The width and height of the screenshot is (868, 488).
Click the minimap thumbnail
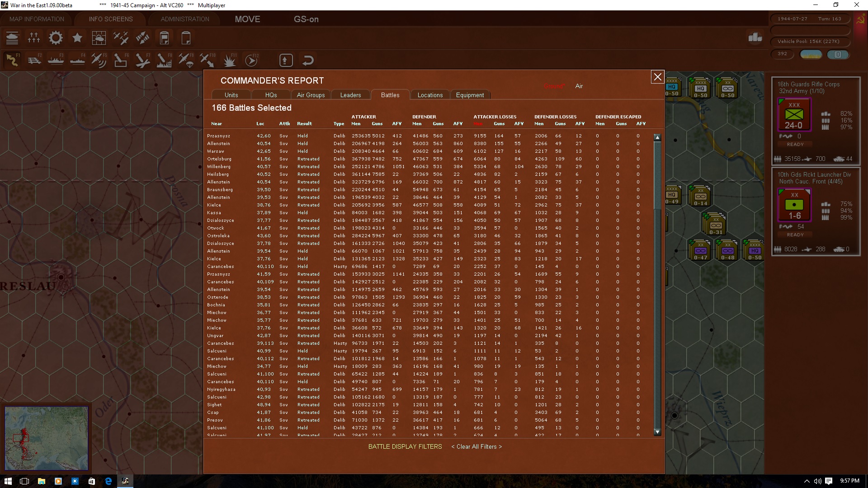46,438
